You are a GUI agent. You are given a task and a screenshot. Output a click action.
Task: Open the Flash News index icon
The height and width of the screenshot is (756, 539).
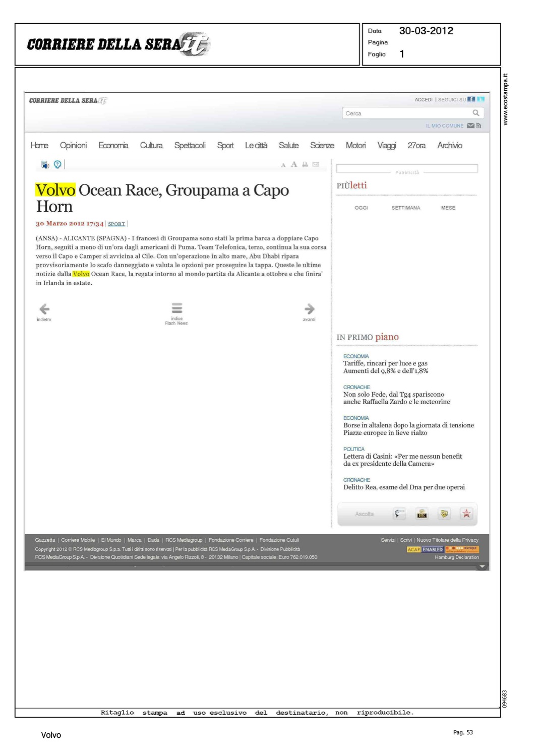(x=176, y=308)
